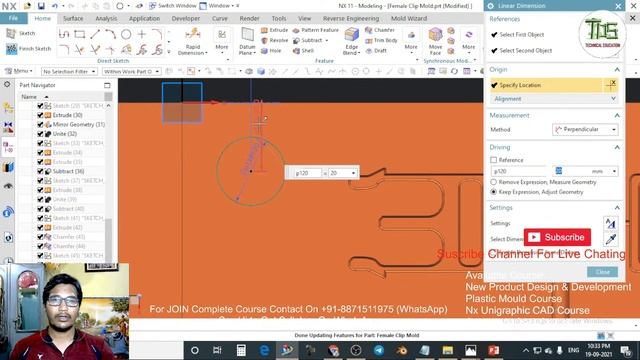Click Select Dimension to Inherit eyedropper icon
The image size is (640, 360).
coord(610,239)
